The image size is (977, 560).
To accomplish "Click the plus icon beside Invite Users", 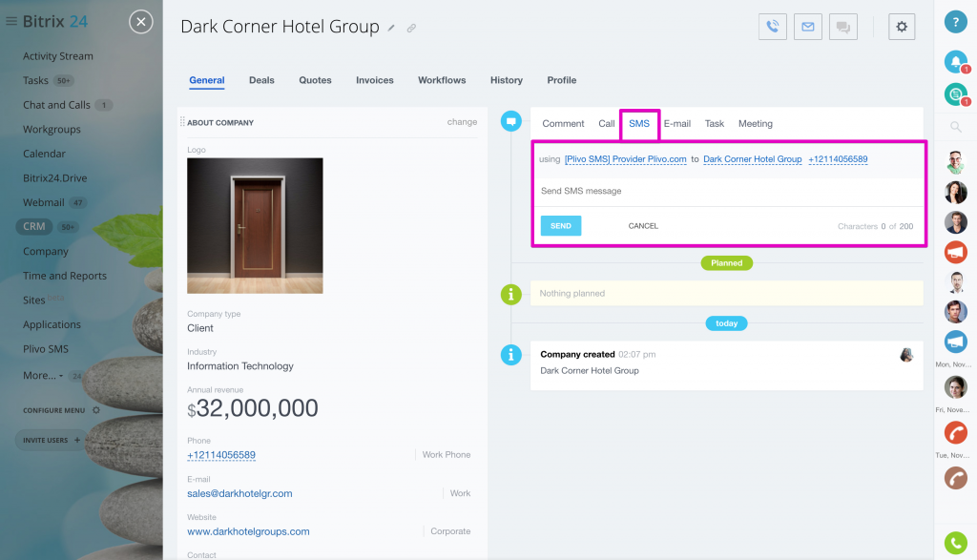I will 77,440.
